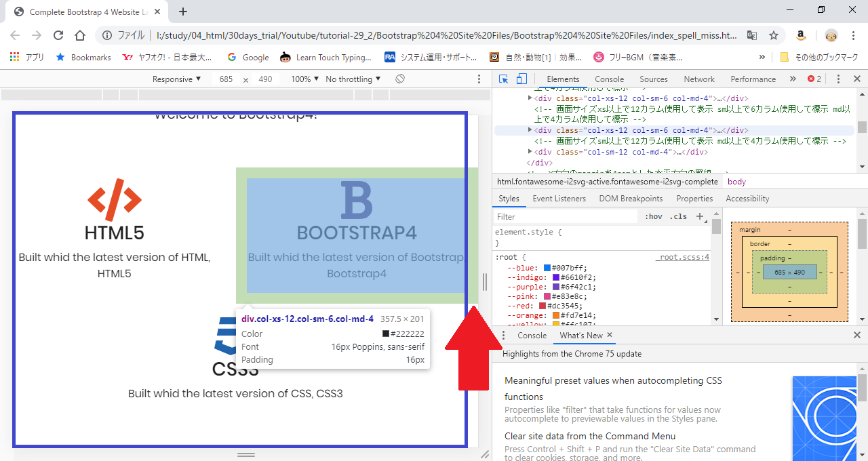
Task: Rotate the device viewport orientation
Action: [400, 79]
